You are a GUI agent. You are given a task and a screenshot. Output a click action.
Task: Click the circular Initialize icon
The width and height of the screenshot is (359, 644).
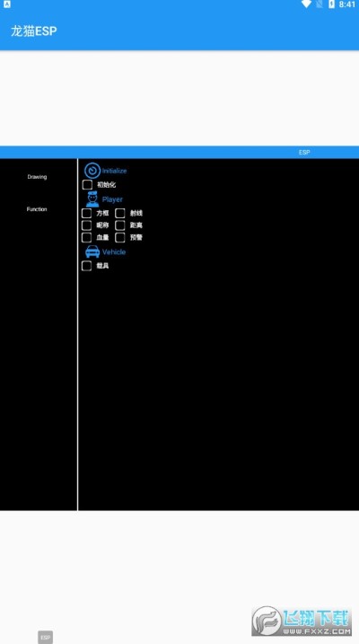pos(92,171)
